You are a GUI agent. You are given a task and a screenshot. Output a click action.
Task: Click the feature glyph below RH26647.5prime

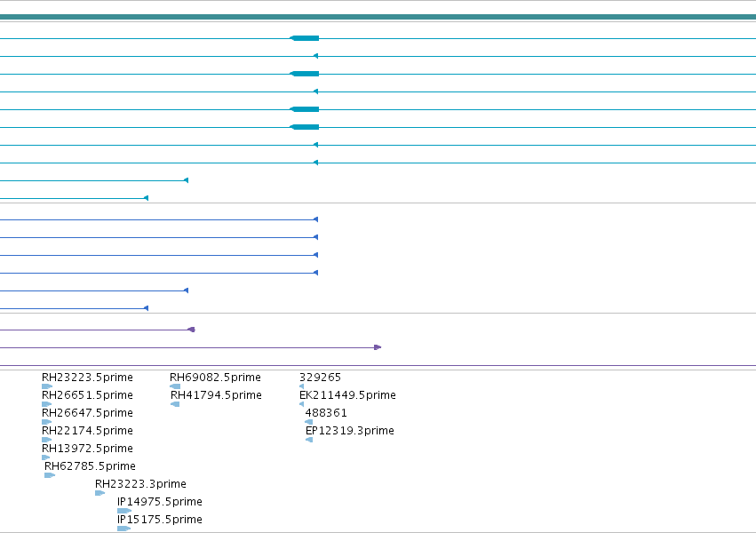tap(47, 422)
